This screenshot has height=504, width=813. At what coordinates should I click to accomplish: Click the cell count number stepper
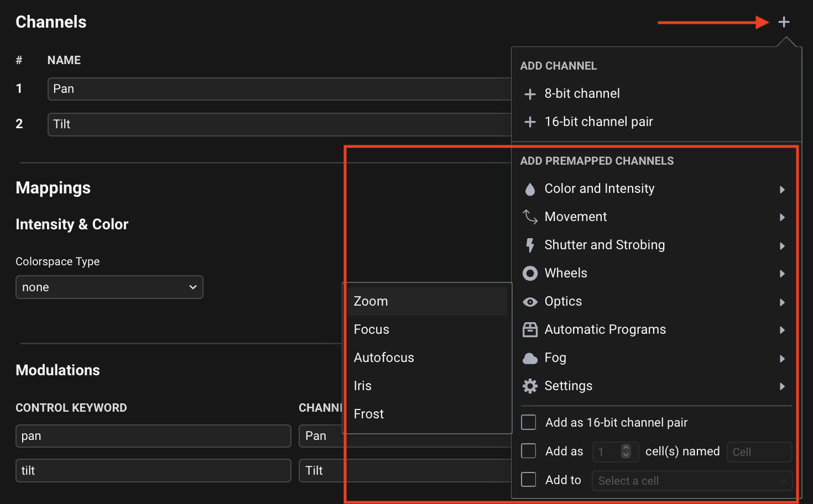pyautogui.click(x=626, y=452)
